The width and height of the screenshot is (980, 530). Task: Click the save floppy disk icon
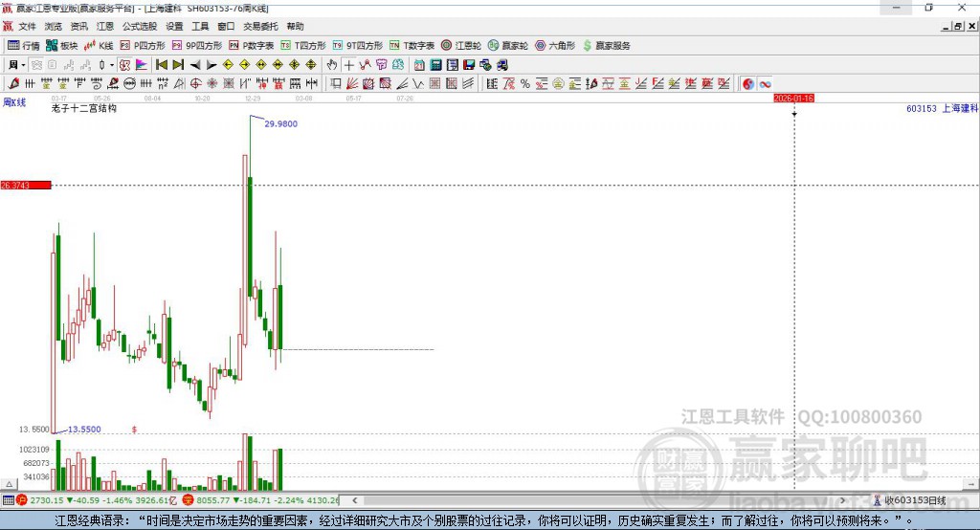[x=469, y=65]
